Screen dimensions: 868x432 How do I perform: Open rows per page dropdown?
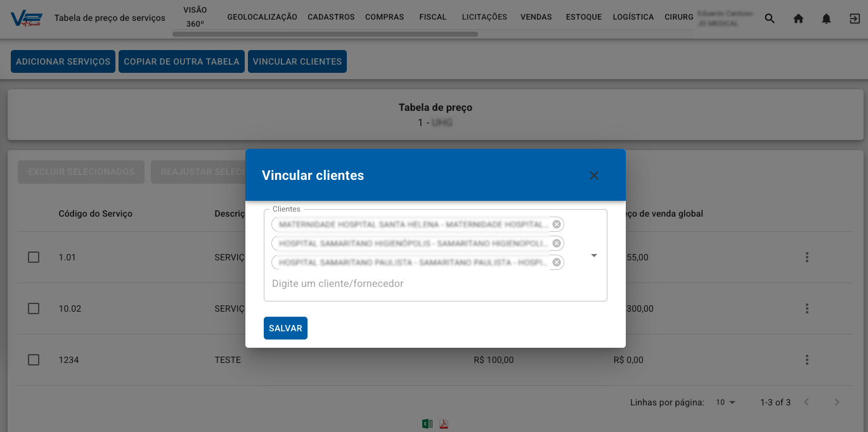pyautogui.click(x=726, y=402)
